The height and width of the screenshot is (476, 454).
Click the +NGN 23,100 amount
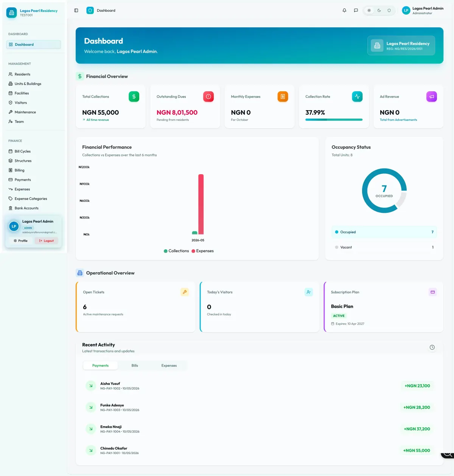417,386
